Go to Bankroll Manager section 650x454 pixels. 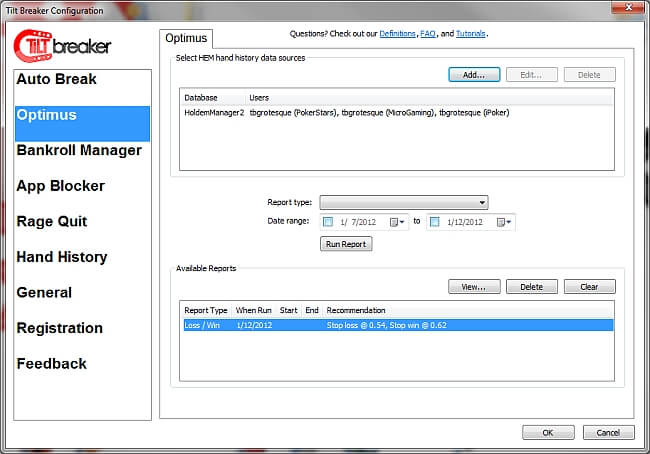[x=79, y=150]
